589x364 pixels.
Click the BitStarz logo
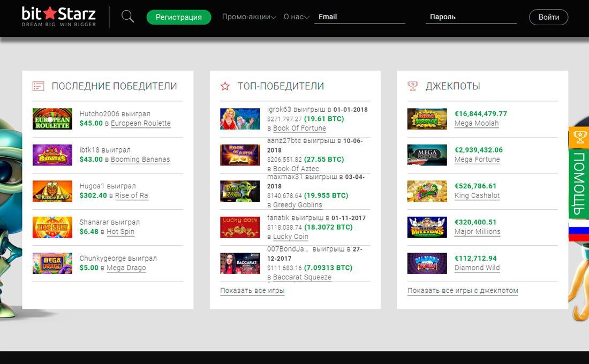58,17
